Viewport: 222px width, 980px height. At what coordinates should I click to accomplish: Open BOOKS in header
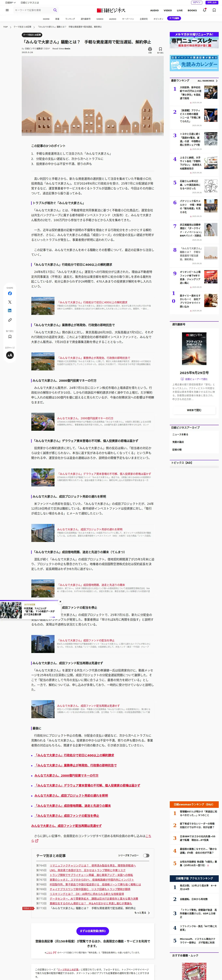192,11
